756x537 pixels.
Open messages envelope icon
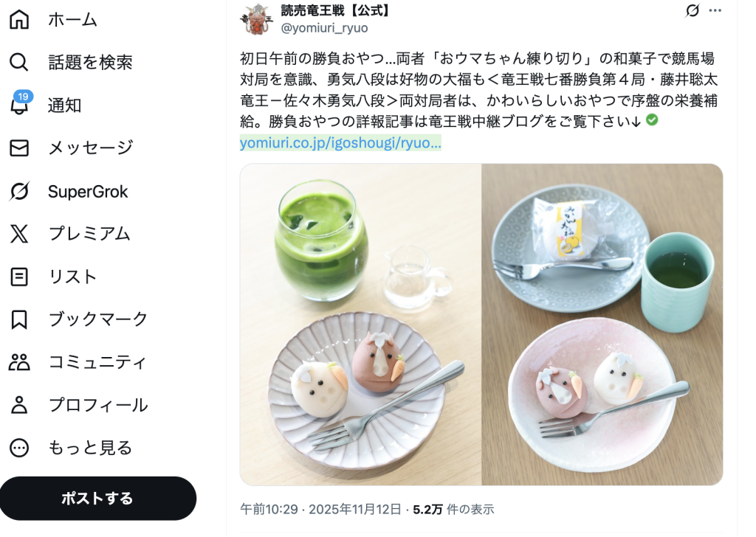coord(19,148)
